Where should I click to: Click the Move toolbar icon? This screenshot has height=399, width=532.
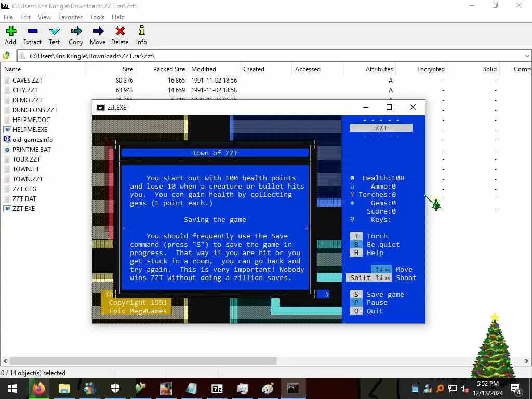click(98, 31)
